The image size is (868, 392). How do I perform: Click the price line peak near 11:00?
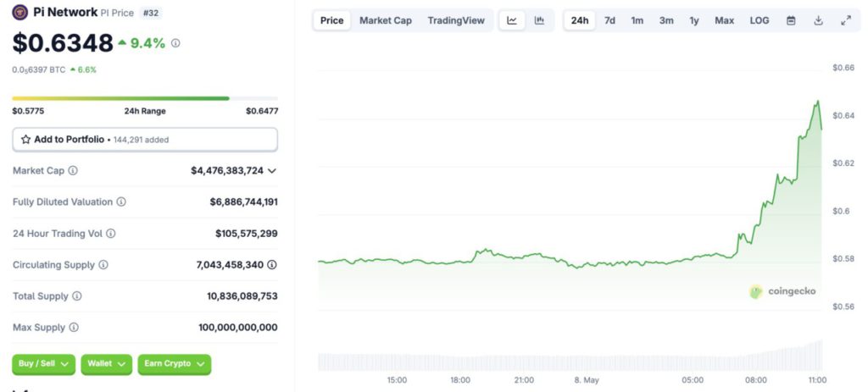click(x=817, y=102)
